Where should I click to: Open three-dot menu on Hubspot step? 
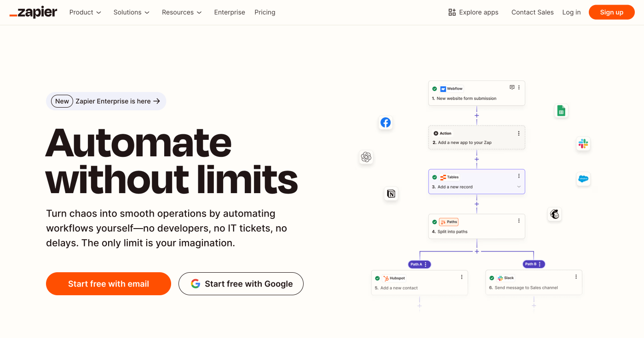point(462,277)
